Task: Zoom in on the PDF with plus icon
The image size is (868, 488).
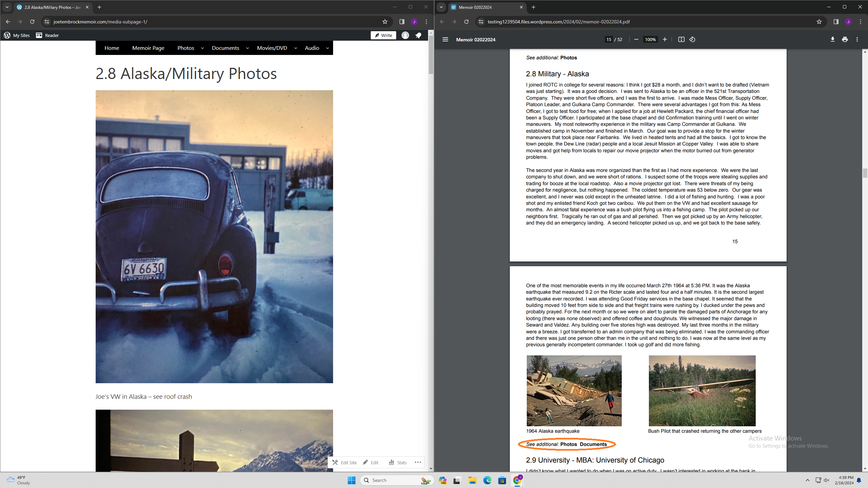Action: [x=665, y=39]
